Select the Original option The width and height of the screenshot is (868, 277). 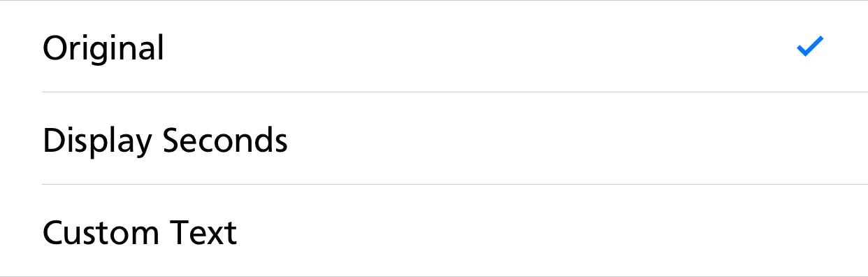tap(434, 46)
